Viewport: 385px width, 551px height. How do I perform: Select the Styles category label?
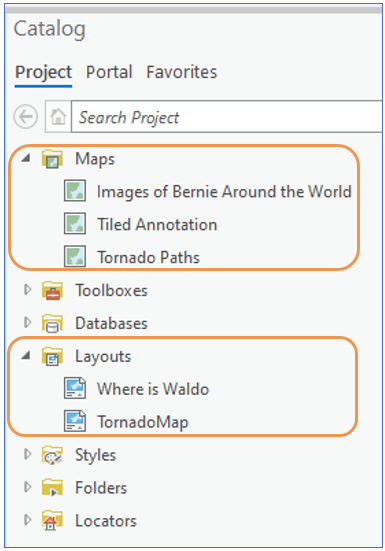click(x=95, y=456)
